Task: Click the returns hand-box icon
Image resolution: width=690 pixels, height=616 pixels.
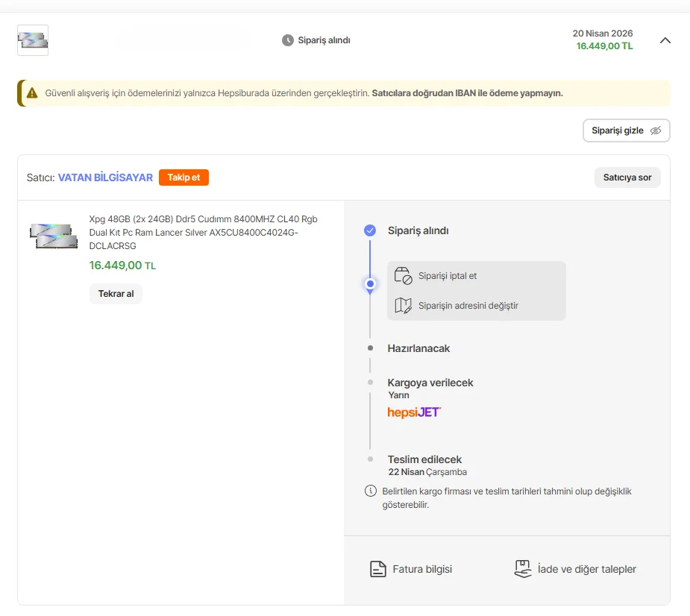Action: (523, 569)
